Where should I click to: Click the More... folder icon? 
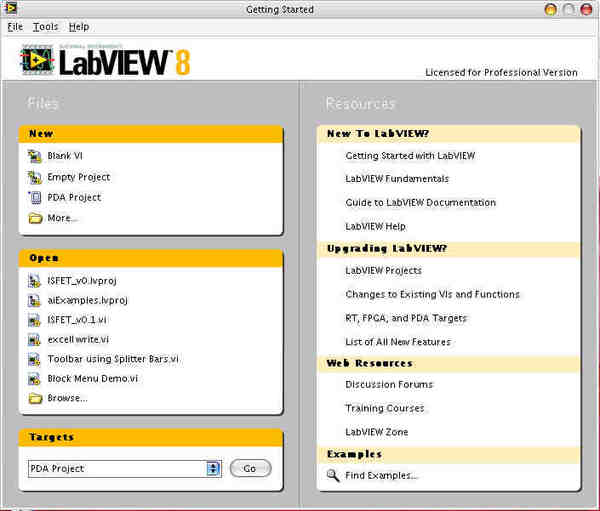(x=35, y=218)
